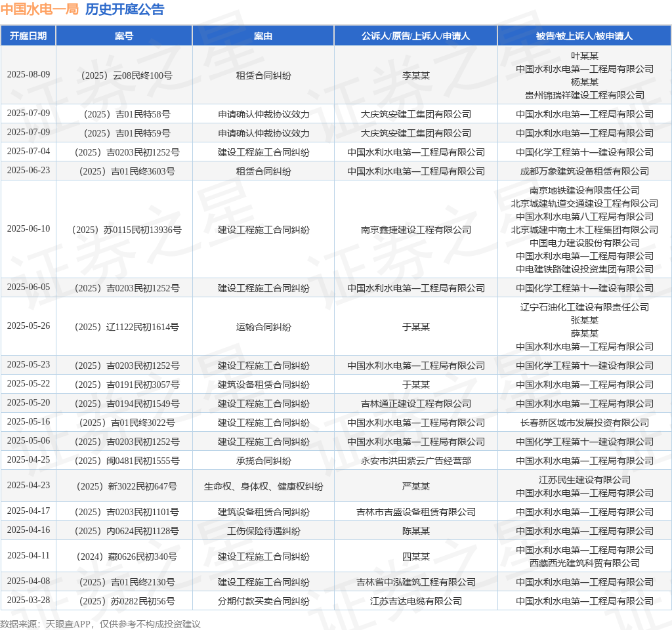The image size is (672, 630).
Task: Click the date 2025-05-22
Action: point(28,383)
